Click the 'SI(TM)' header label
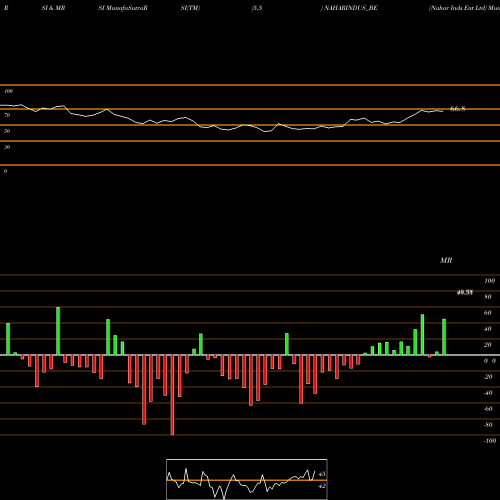The width and height of the screenshot is (500, 500). point(190,8)
